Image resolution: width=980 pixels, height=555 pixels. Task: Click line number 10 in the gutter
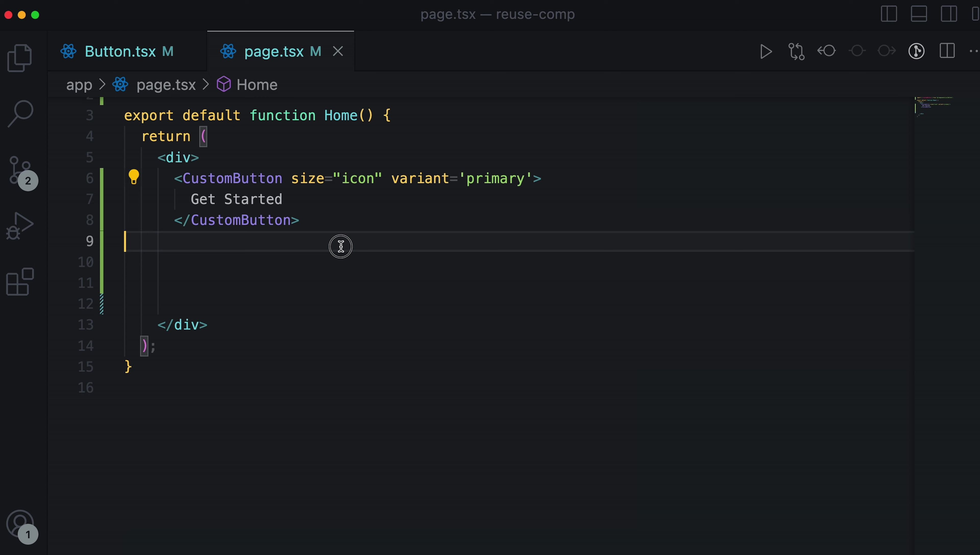click(86, 262)
